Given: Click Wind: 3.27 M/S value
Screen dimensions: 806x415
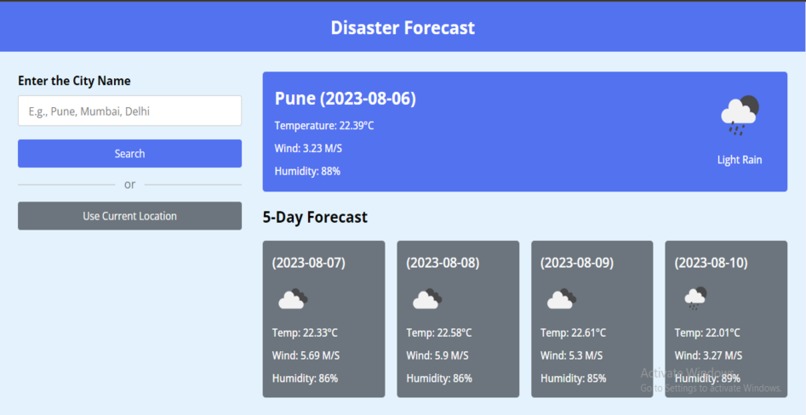Looking at the screenshot, I should 708,355.
